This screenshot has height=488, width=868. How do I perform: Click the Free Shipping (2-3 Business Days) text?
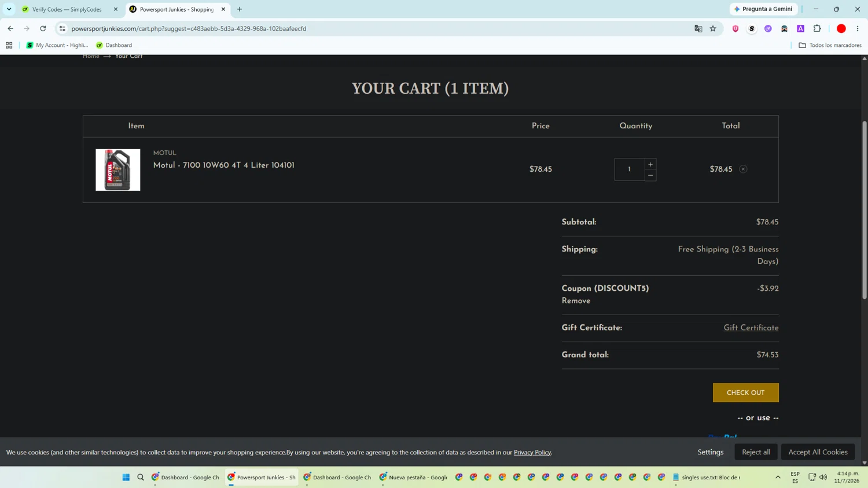tap(729, 256)
